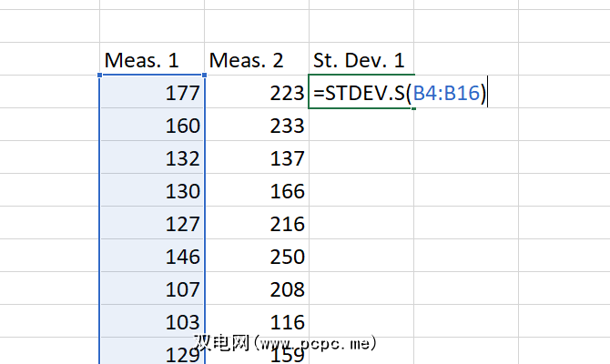The height and width of the screenshot is (364, 610).
Task: Click the cell showing 146
Action: click(x=152, y=257)
